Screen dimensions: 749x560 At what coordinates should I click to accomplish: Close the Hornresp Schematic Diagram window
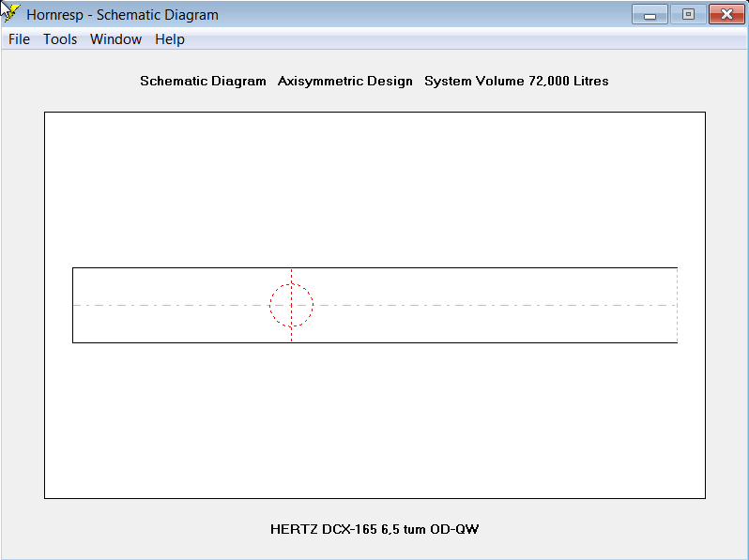726,14
